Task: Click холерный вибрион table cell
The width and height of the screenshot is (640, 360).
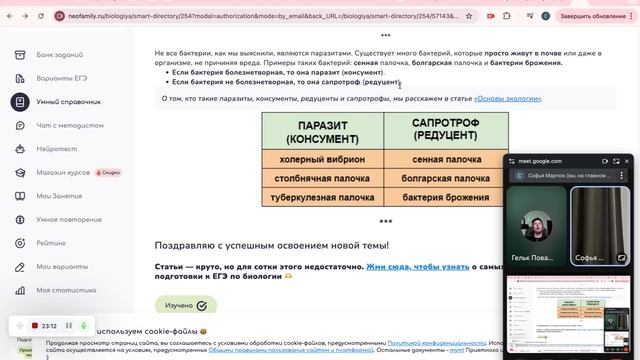Action: tap(322, 159)
